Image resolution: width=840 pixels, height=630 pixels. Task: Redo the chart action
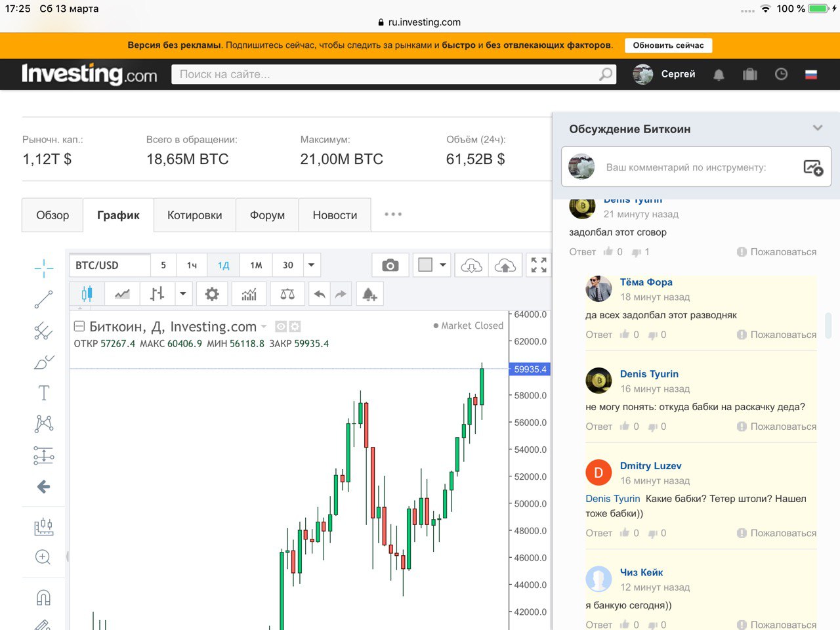click(341, 294)
